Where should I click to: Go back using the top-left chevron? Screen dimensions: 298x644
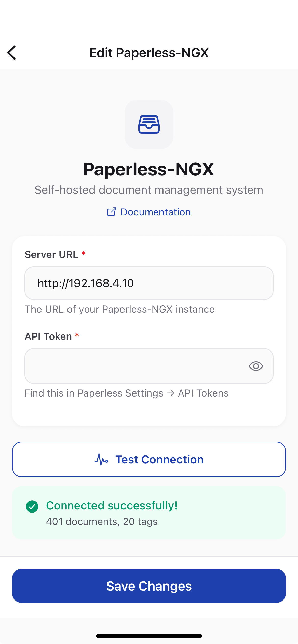[12, 53]
